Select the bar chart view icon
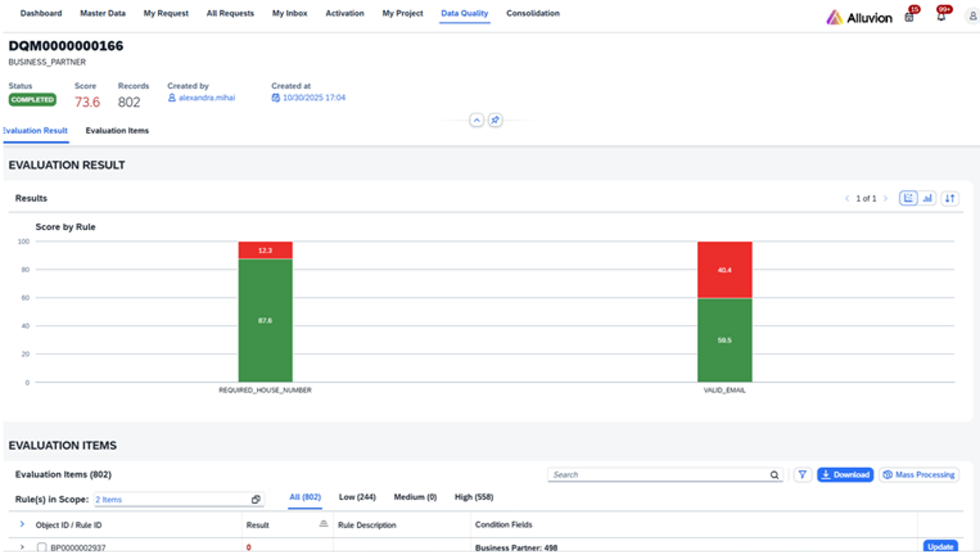Viewport: 980px width, 552px height. click(928, 198)
